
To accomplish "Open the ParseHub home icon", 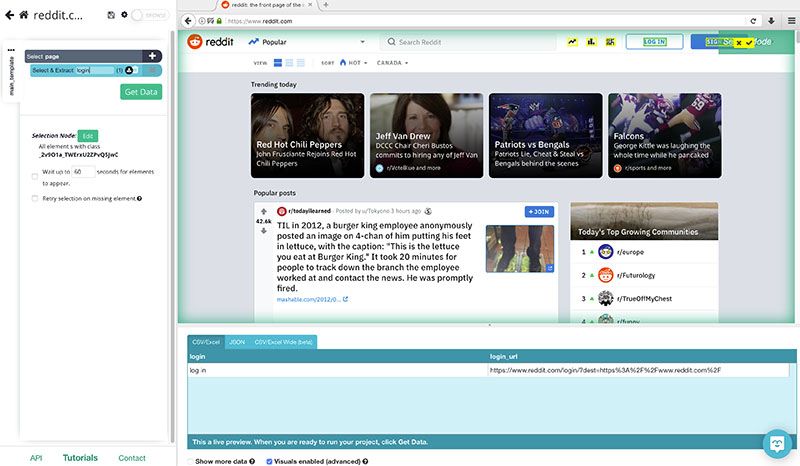I will click(23, 15).
